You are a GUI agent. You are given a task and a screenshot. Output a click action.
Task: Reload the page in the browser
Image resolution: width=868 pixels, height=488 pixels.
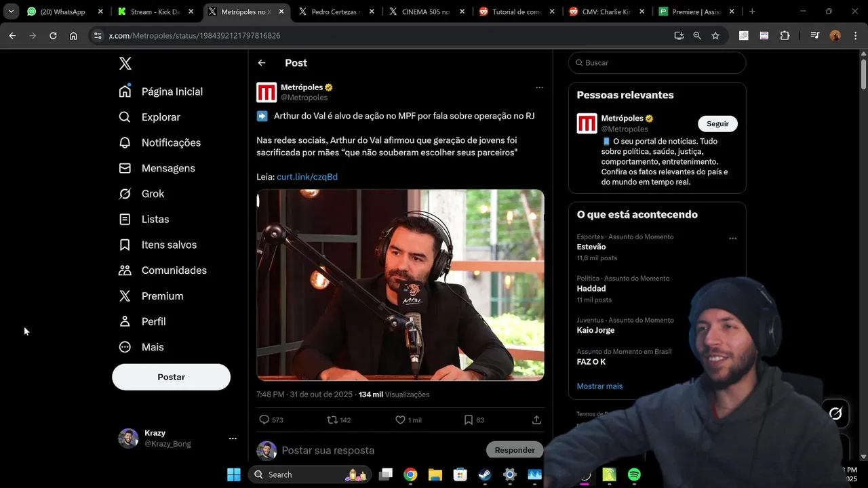click(53, 35)
